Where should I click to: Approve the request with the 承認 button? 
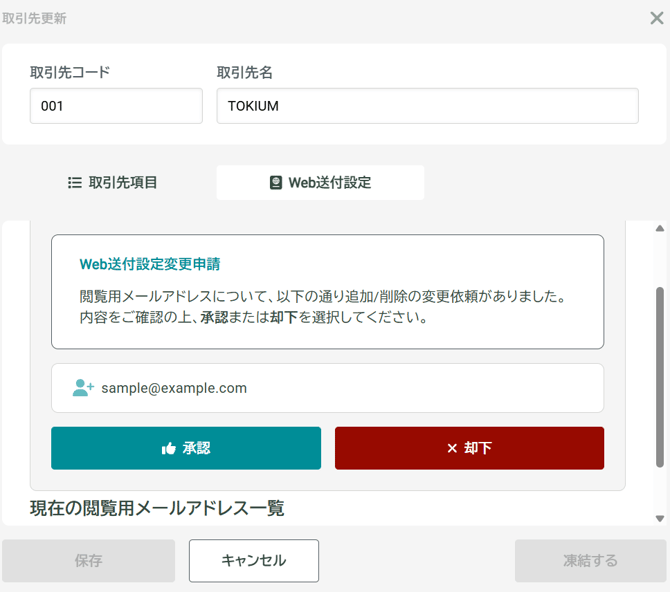click(x=186, y=448)
